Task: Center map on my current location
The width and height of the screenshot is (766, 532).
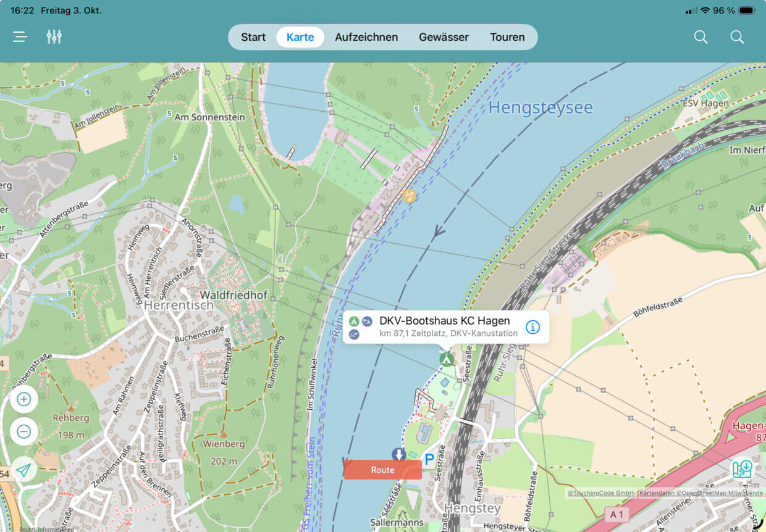Action: point(24,470)
